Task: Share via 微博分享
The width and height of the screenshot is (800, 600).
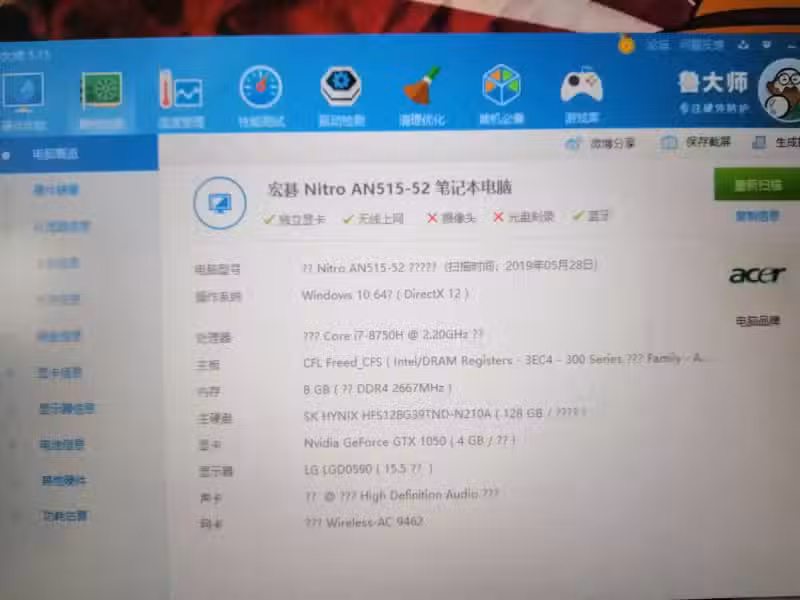Action: point(600,144)
